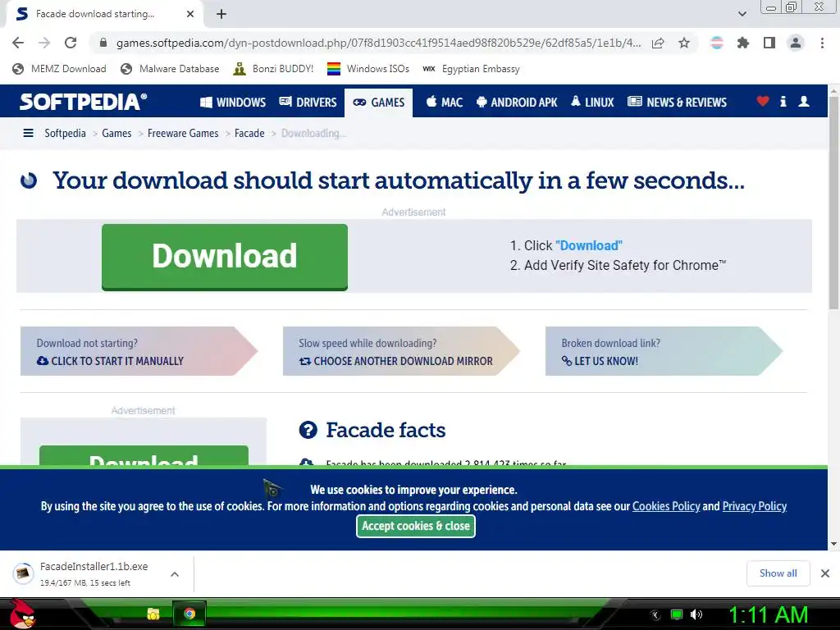Click the scrollbar down arrow
This screenshot has height=630, width=840.
tap(833, 544)
